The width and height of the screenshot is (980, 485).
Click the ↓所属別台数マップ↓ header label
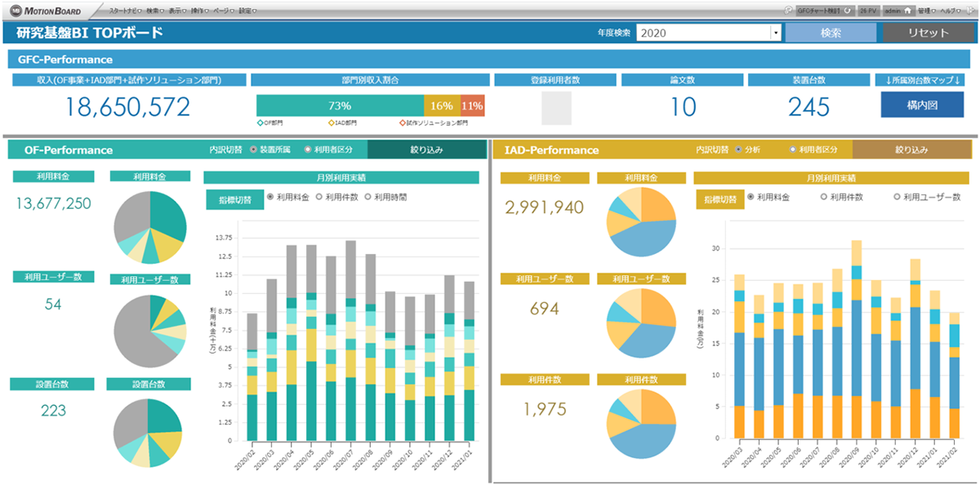point(922,80)
